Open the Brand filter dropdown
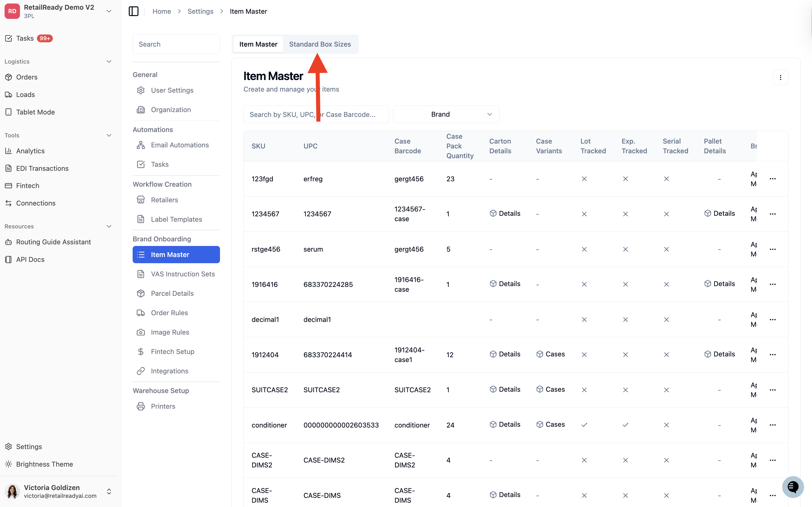 click(x=446, y=114)
